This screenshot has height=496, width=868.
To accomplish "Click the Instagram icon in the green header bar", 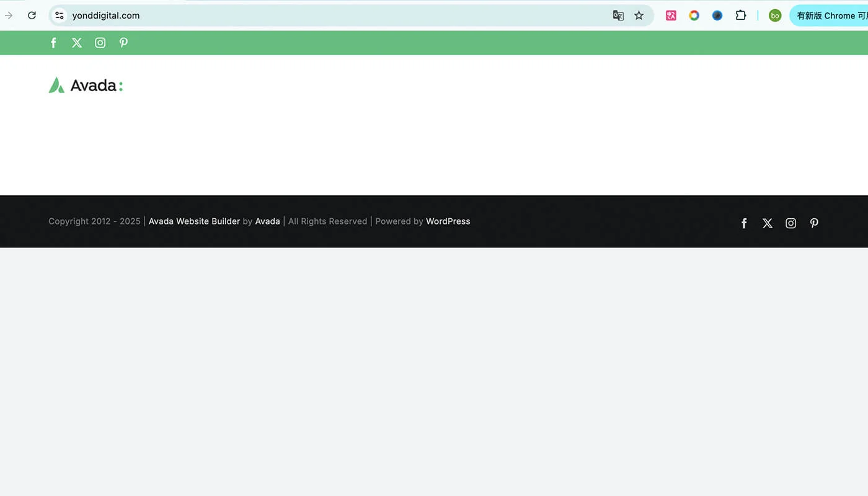I will [100, 43].
